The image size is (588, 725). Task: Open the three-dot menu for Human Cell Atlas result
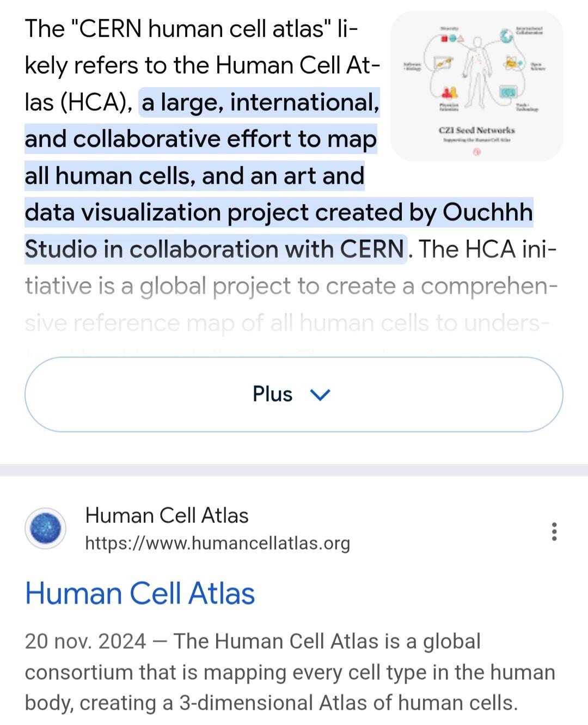pyautogui.click(x=554, y=532)
